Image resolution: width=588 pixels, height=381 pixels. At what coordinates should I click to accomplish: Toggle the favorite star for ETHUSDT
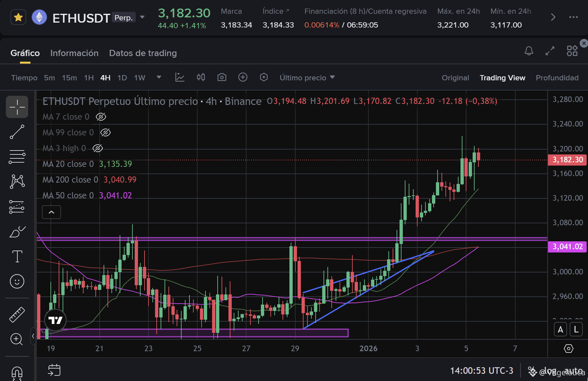tap(18, 17)
